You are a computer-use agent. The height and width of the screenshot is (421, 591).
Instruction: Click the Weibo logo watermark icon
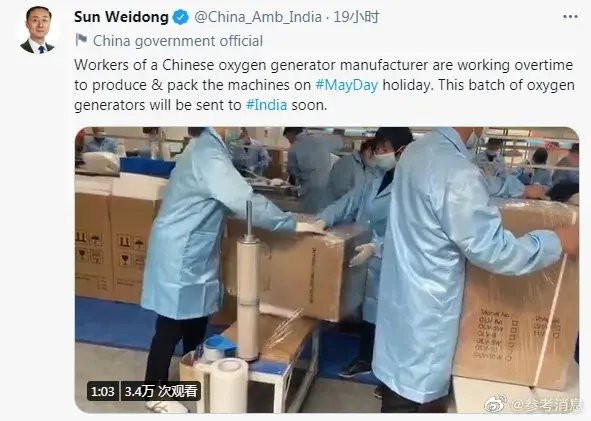[x=496, y=403]
